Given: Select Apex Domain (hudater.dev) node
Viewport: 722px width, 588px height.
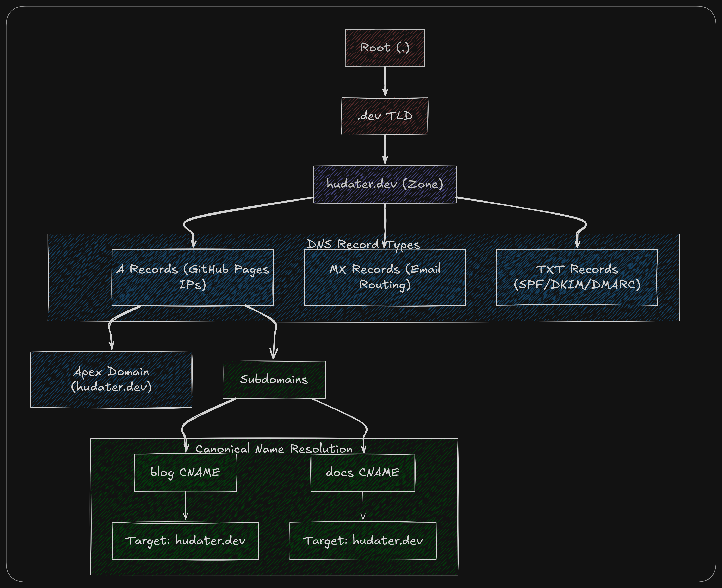Looking at the screenshot, I should click(111, 379).
